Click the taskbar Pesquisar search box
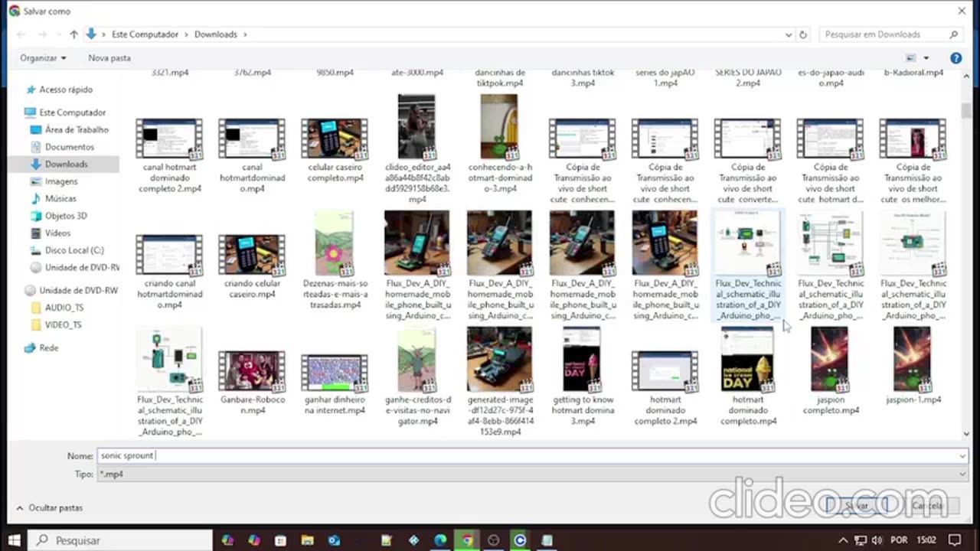The width and height of the screenshot is (980, 551). pos(121,540)
